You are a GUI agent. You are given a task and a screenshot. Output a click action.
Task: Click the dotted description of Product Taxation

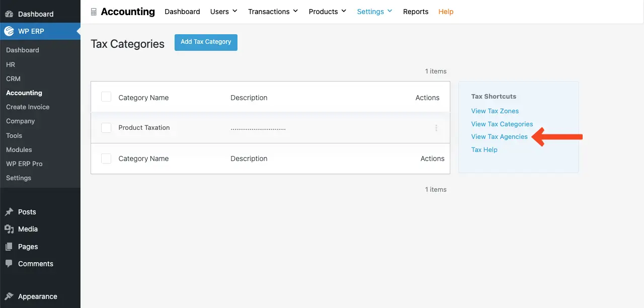pyautogui.click(x=258, y=129)
